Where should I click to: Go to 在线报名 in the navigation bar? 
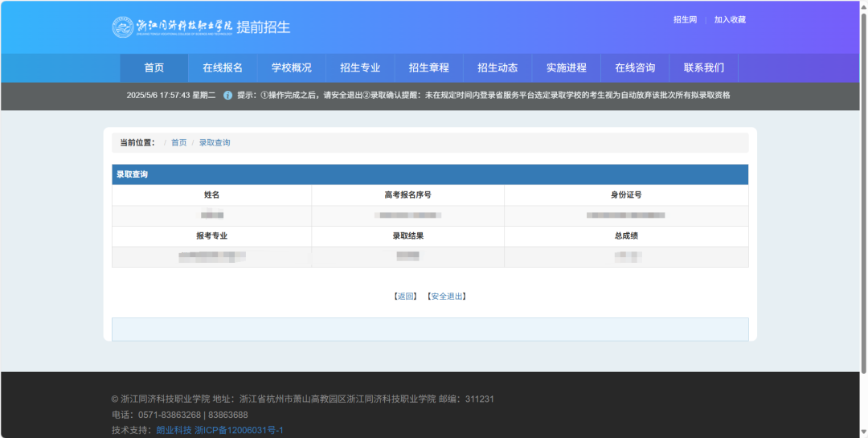point(223,68)
